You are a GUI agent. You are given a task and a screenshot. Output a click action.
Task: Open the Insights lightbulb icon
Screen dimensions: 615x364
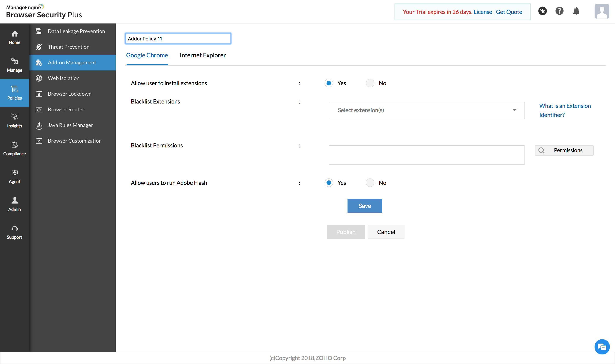[15, 117]
